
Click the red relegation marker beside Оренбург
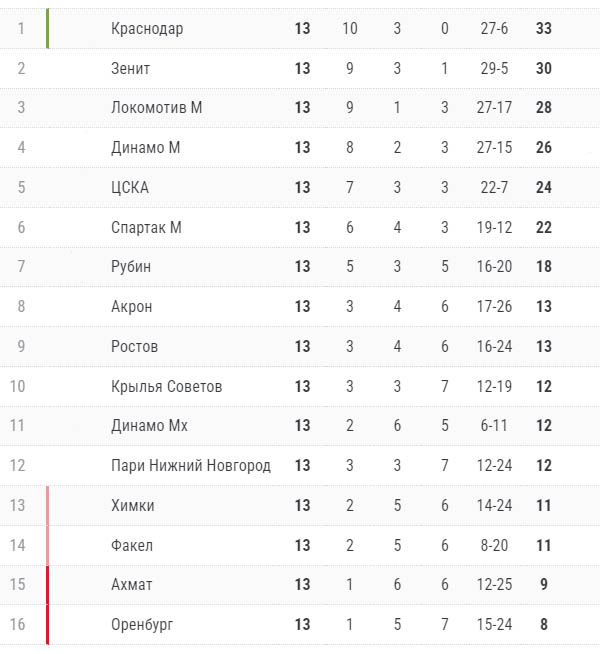coord(48,624)
